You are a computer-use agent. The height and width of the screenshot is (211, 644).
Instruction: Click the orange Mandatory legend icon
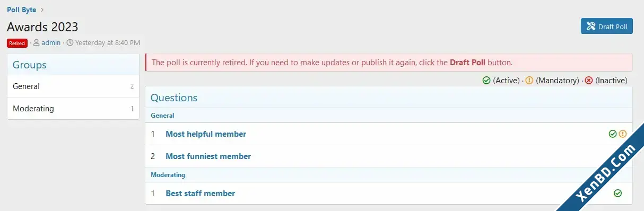[529, 81]
